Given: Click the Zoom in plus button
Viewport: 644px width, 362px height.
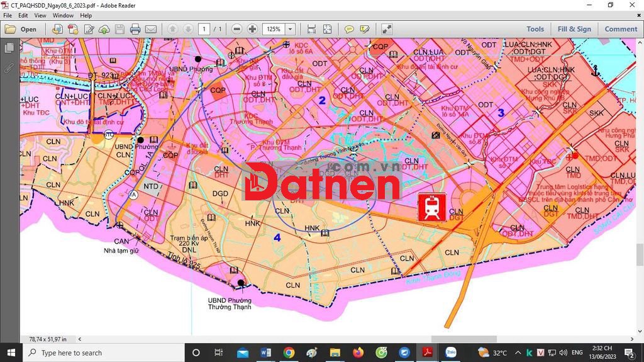Looking at the screenshot, I should click(x=252, y=29).
